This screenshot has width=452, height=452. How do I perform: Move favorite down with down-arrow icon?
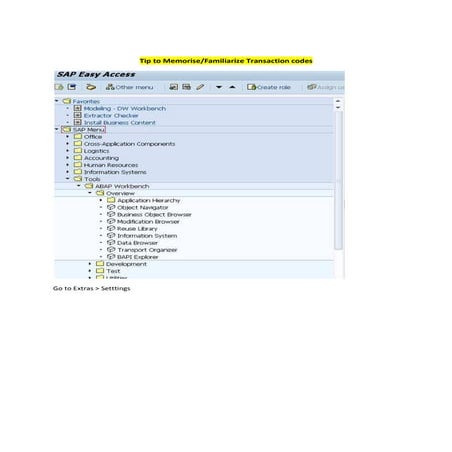click(x=219, y=87)
